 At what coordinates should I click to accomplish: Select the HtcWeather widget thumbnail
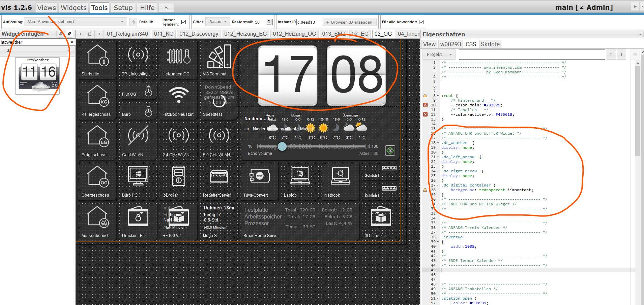[x=37, y=76]
